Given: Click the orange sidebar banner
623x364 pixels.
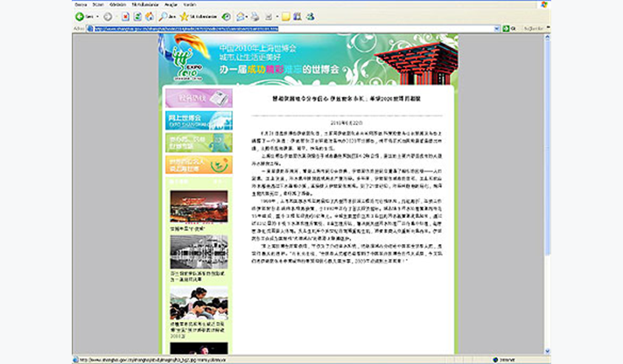Looking at the screenshot, I should [x=198, y=164].
